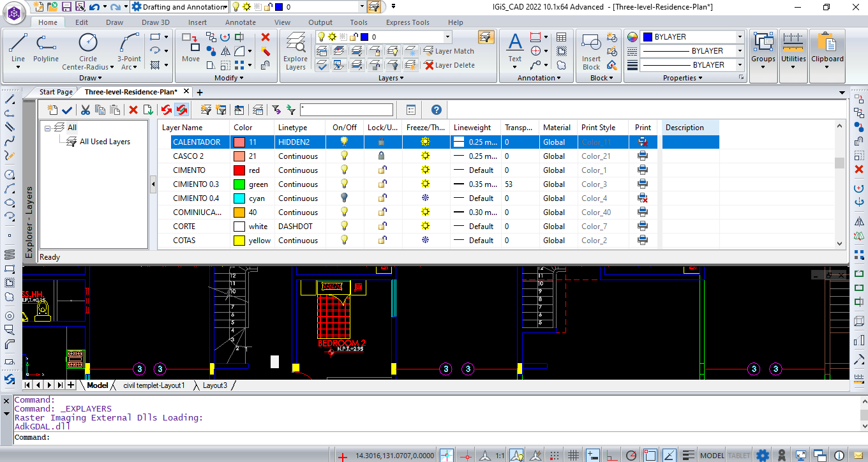Open the Express Tools tab
Image resolution: width=868 pixels, height=462 pixels.
(408, 22)
